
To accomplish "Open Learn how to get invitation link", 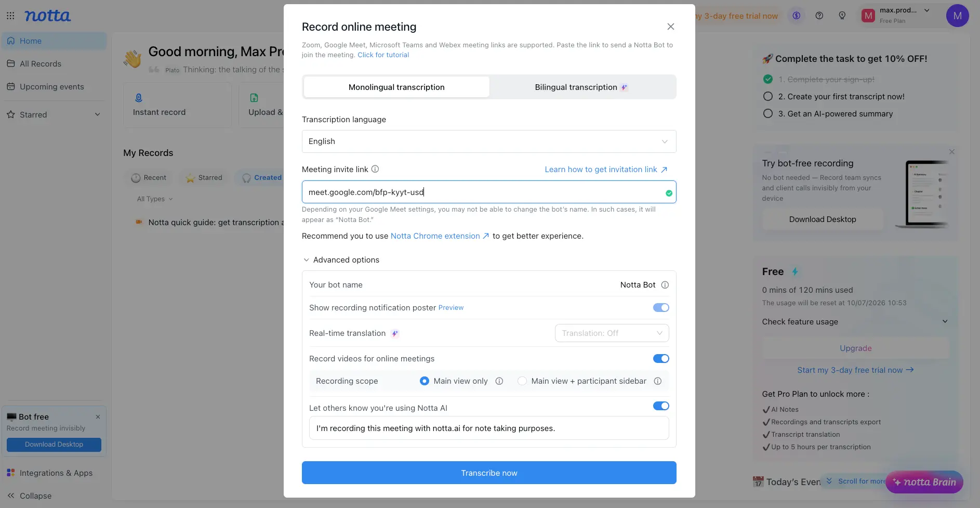I will (606, 170).
